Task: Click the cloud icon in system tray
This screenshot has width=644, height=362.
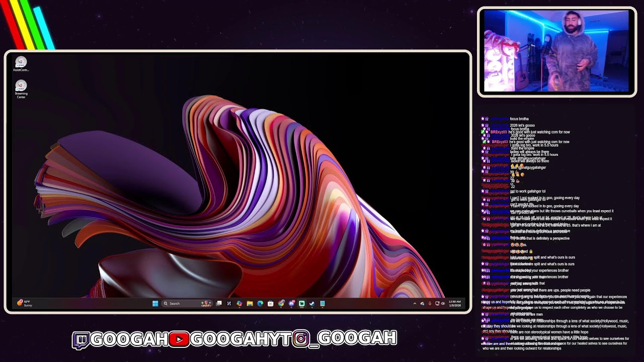Action: click(423, 304)
